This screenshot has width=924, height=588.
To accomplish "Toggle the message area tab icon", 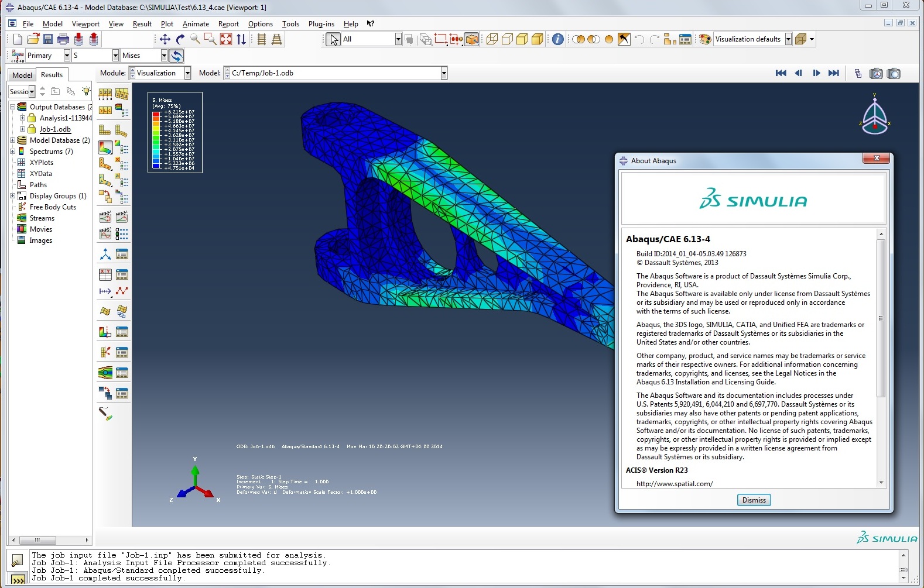I will (17, 561).
